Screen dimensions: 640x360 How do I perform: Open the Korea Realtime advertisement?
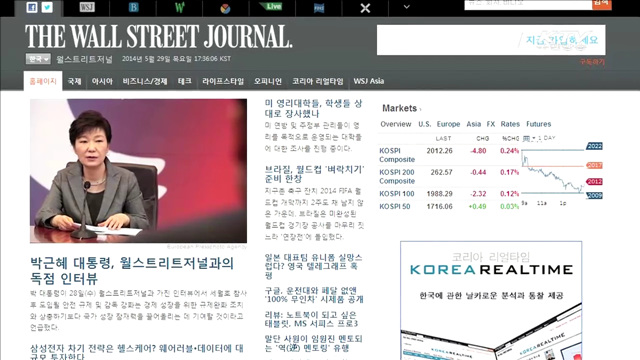coord(491,300)
